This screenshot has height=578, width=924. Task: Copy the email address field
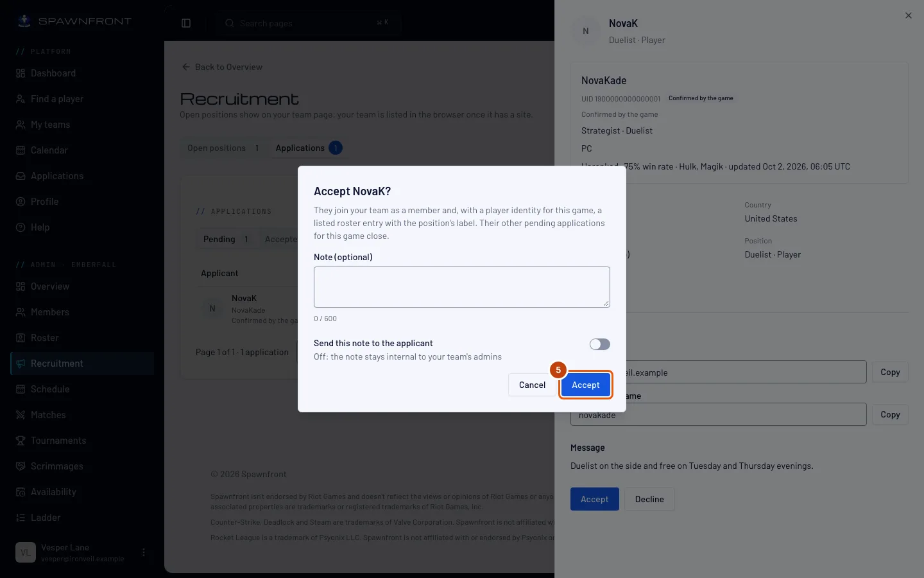pos(890,372)
